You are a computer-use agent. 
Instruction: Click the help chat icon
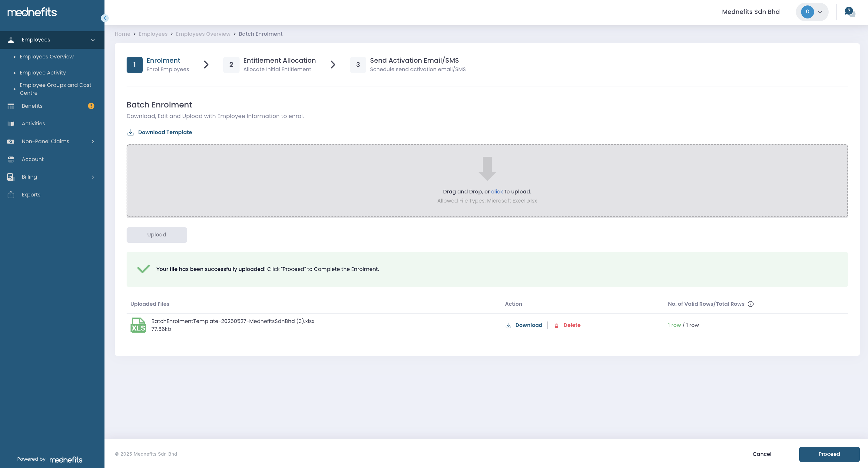pyautogui.click(x=850, y=12)
